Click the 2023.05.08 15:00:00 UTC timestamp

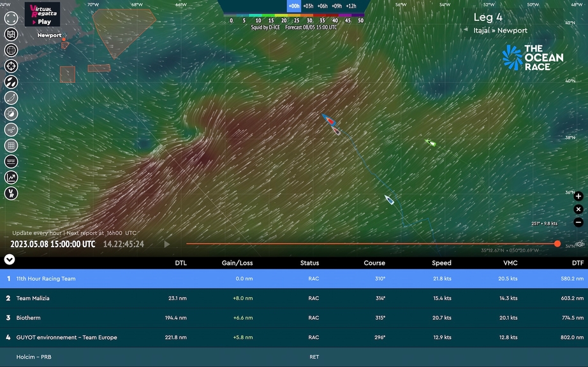[x=53, y=244]
